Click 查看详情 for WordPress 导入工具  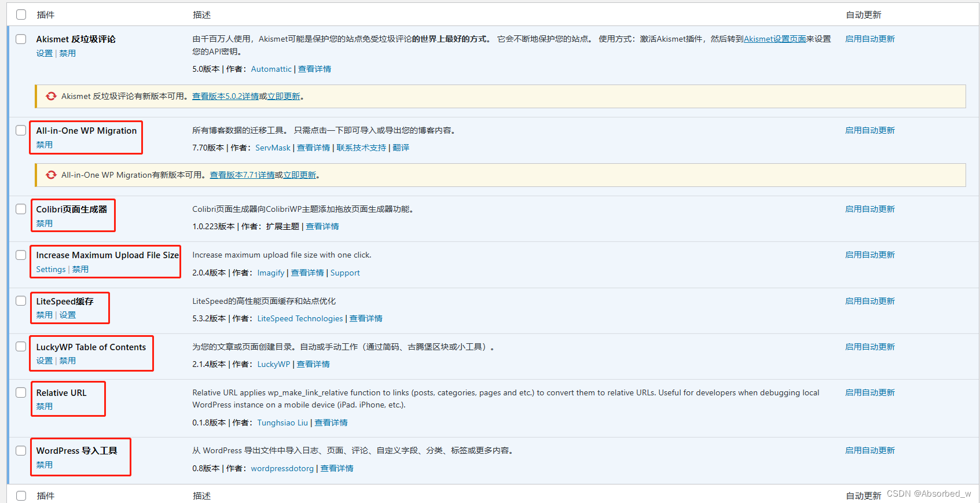pos(337,468)
